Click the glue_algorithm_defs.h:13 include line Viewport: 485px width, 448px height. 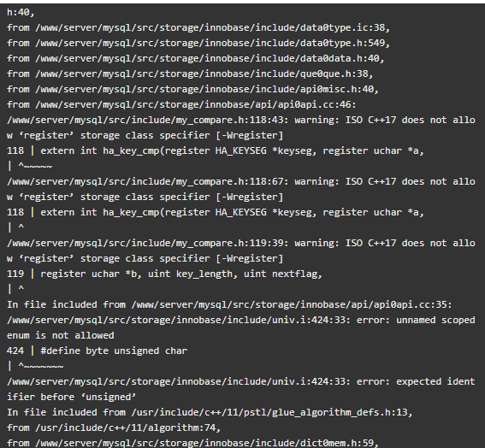click(x=210, y=412)
